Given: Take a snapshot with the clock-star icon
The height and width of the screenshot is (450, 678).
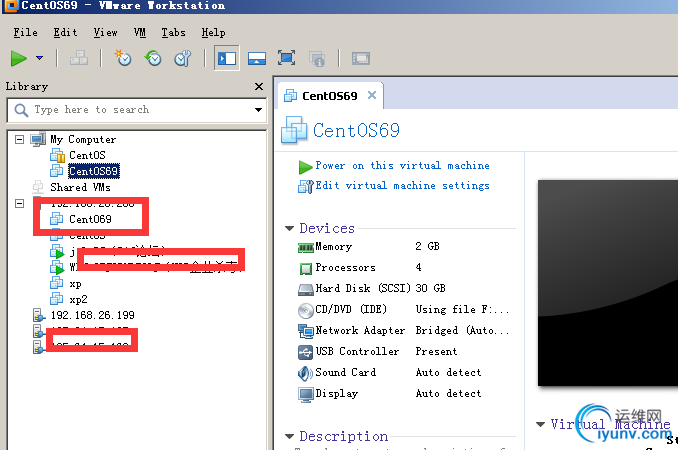Looking at the screenshot, I should (123, 58).
